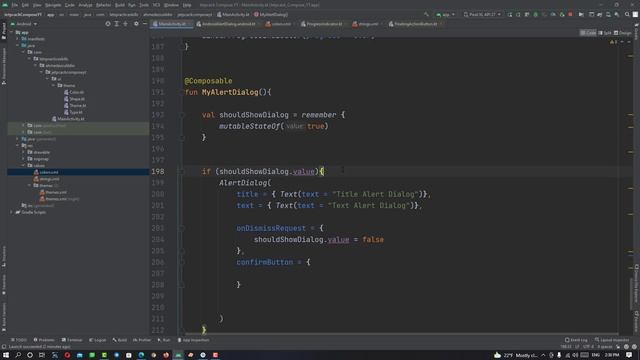Open app run configuration dropdown
This screenshot has height=360, width=640.
click(x=445, y=14)
